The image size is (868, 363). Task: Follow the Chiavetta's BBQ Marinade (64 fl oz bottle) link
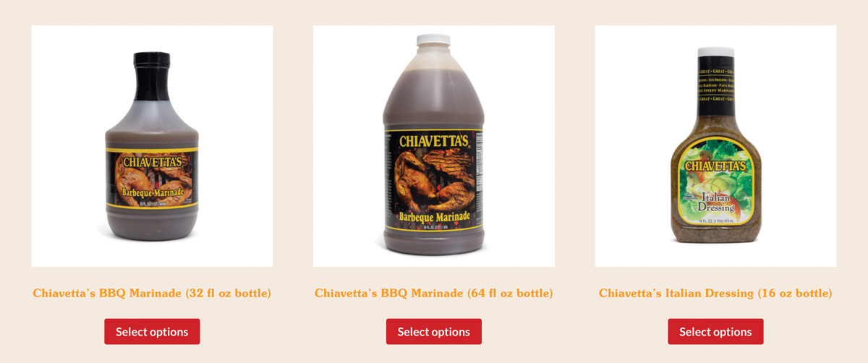434,294
